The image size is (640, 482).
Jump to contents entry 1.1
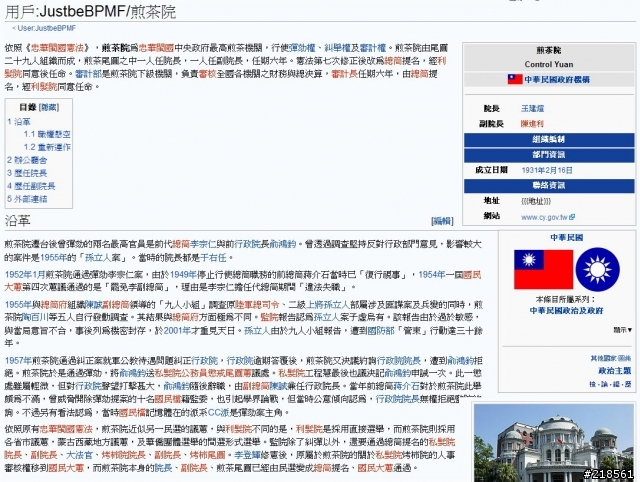point(47,134)
